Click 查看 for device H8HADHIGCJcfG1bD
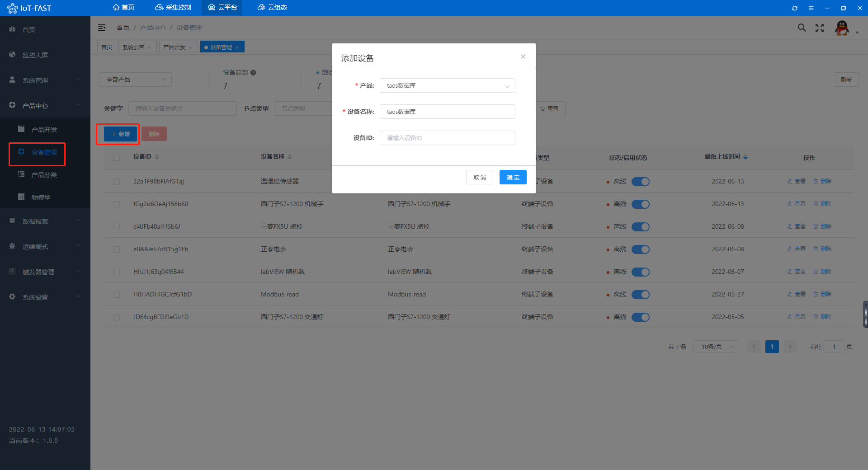This screenshot has width=868, height=470. pyautogui.click(x=797, y=294)
